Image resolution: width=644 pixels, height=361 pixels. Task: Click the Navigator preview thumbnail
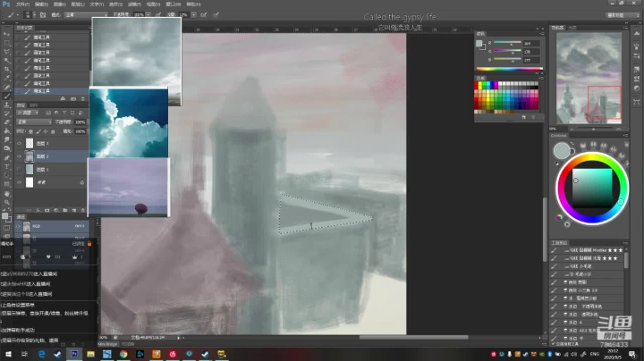click(x=589, y=79)
